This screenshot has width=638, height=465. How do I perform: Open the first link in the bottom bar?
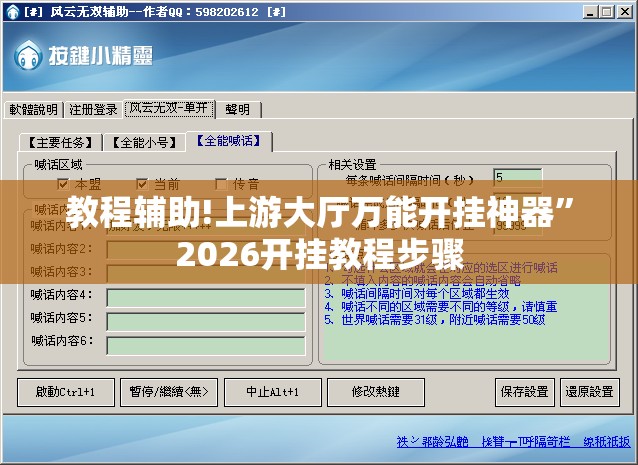[433, 442]
